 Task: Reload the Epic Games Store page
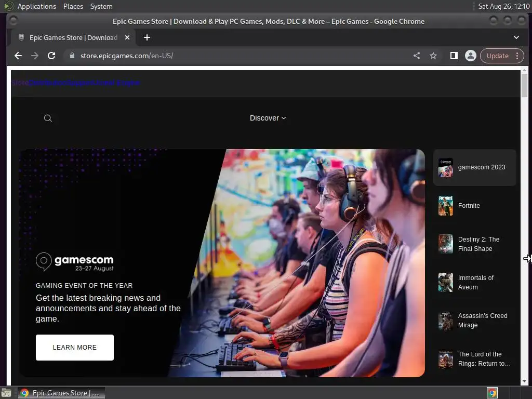point(51,56)
